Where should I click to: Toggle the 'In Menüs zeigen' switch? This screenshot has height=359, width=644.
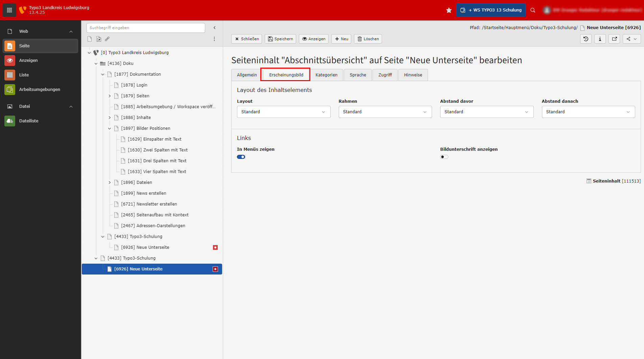coord(241,157)
